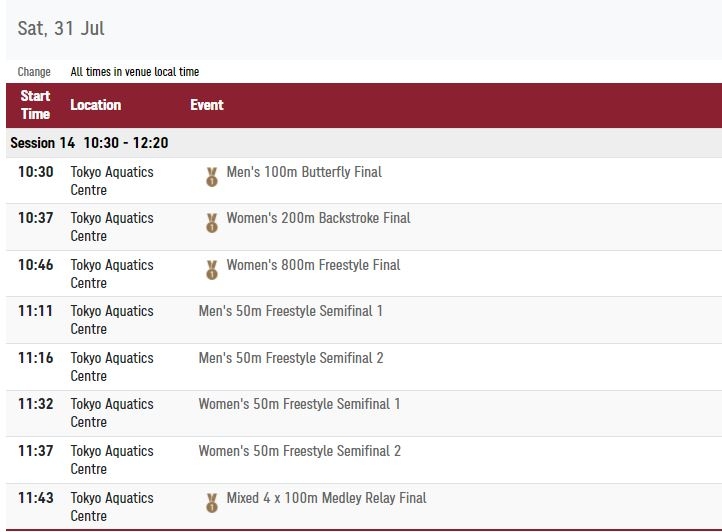
Task: Select Men's 50m Freestyle Semifinal 1
Action: point(291,311)
